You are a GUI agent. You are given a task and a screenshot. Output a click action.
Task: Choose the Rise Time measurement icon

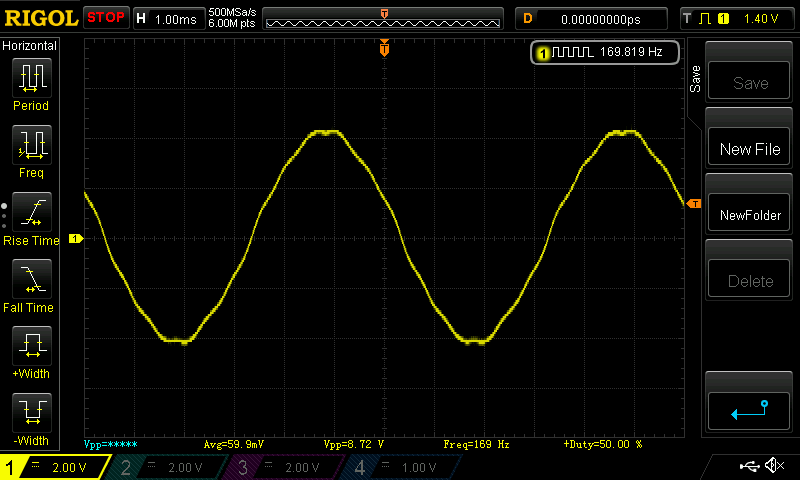click(x=31, y=213)
